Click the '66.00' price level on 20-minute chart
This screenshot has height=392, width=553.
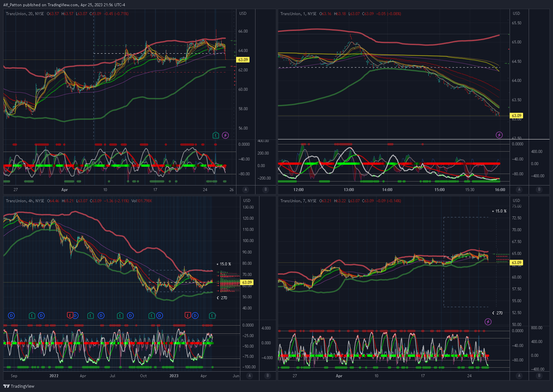(x=243, y=31)
